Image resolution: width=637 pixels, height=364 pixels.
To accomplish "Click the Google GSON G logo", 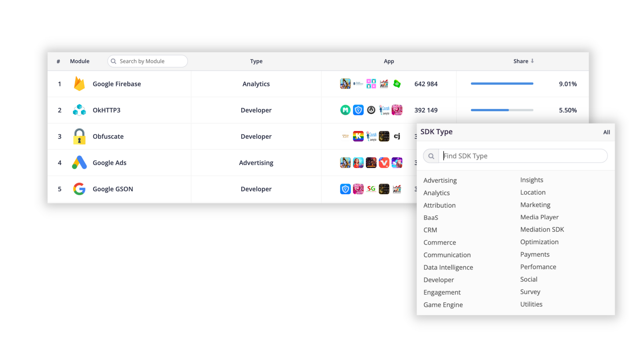I will point(79,189).
